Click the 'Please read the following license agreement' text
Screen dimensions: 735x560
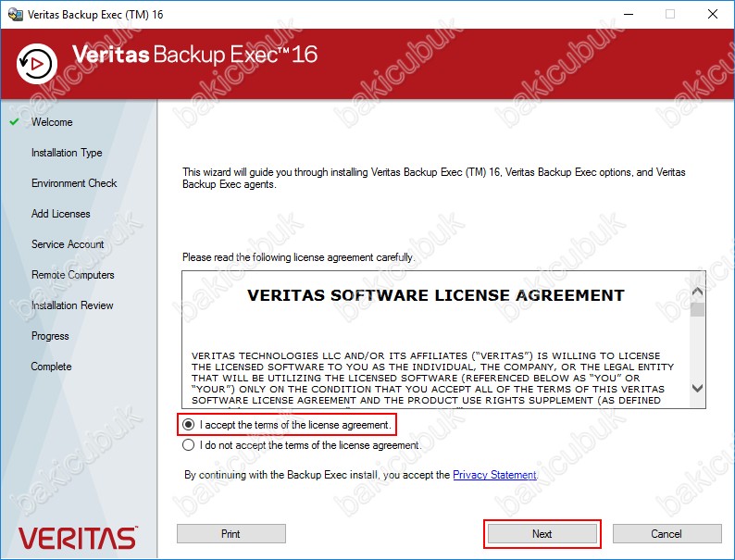pos(298,257)
